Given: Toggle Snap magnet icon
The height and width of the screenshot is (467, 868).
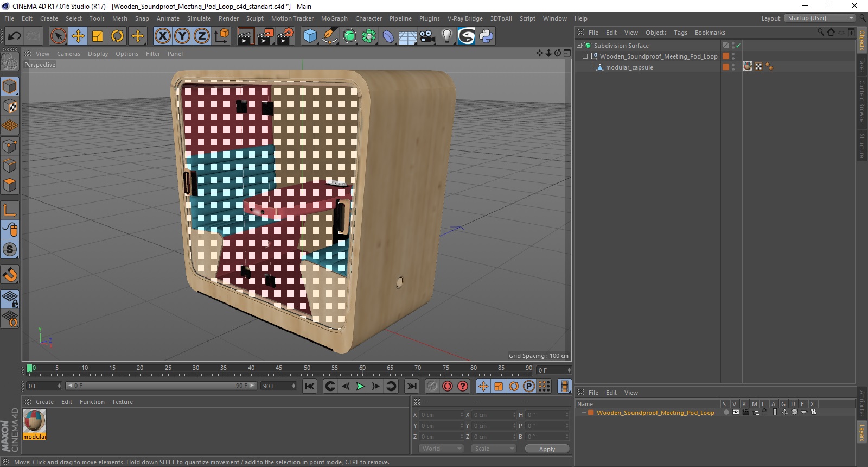Looking at the screenshot, I should click(x=10, y=275).
